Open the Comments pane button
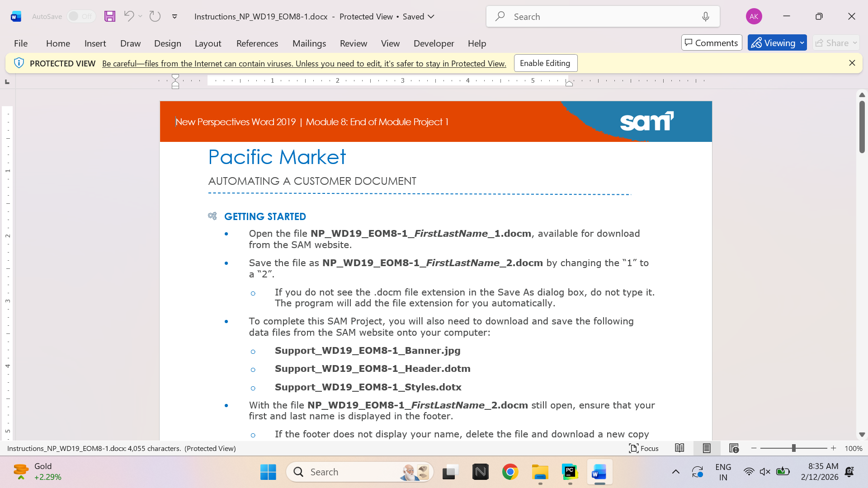Viewport: 868px width, 488px height. (712, 43)
